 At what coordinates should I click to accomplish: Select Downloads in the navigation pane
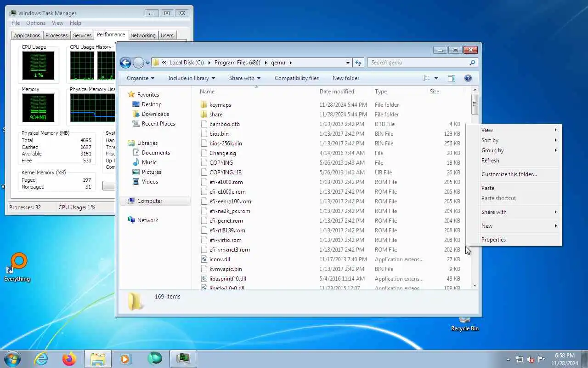[155, 114]
